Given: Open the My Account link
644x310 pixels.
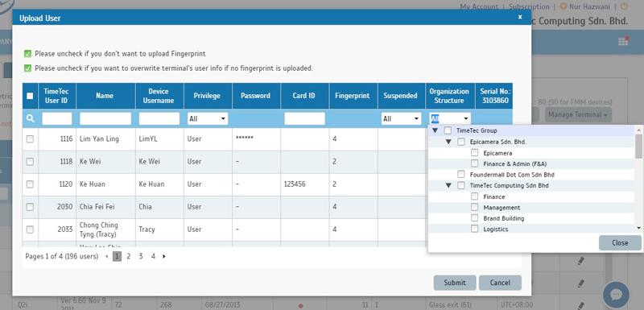Looking at the screenshot, I should (479, 6).
